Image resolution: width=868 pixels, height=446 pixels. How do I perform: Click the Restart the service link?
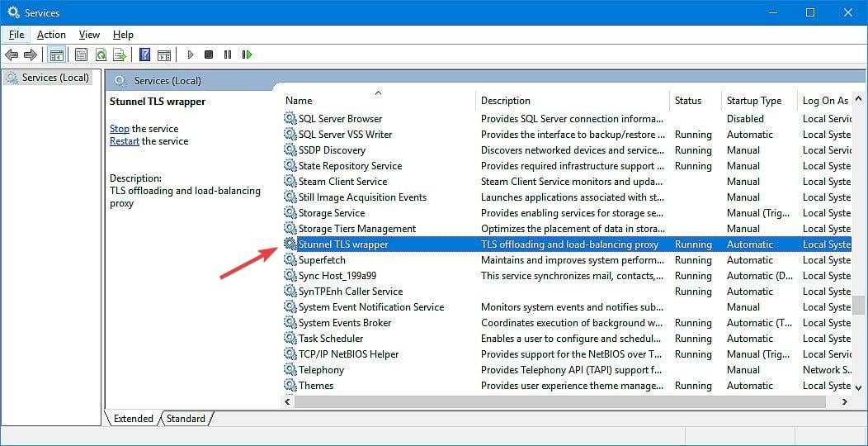pos(125,141)
